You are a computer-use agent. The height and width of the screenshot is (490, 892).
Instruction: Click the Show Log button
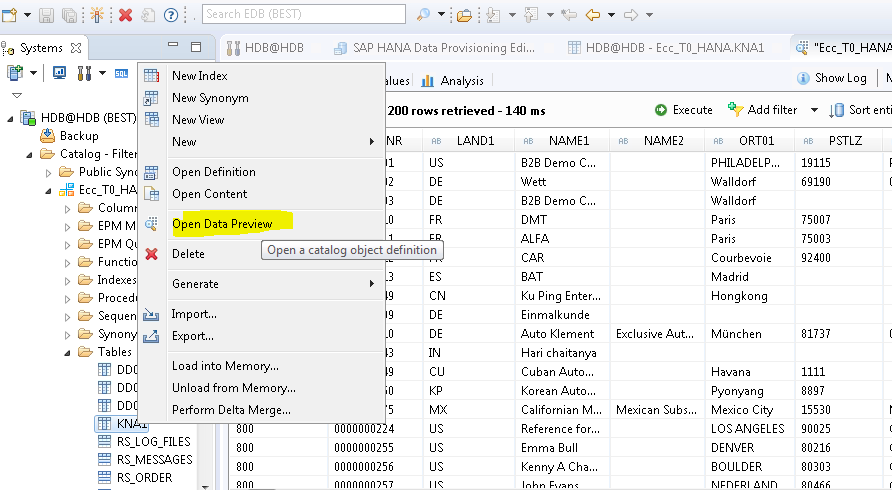[x=832, y=78]
